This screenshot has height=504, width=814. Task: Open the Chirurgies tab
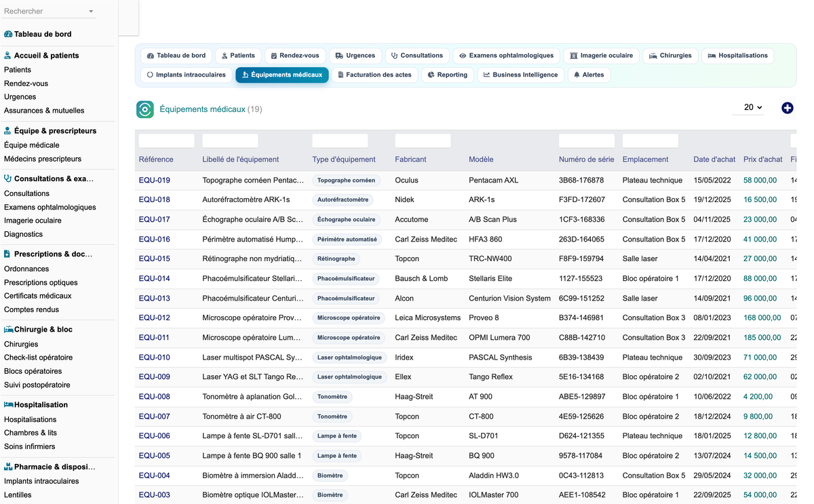(670, 56)
